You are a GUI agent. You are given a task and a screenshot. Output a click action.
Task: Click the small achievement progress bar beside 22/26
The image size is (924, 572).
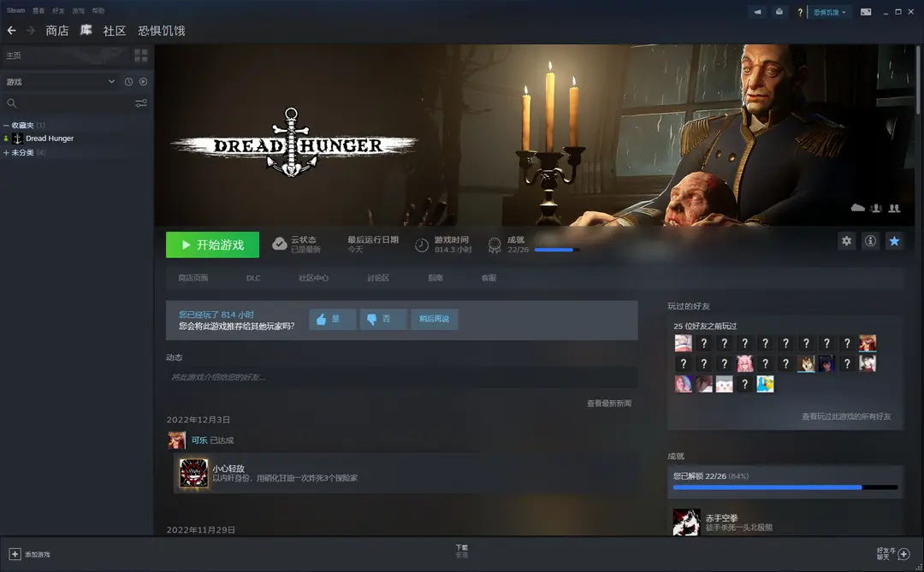tap(557, 250)
